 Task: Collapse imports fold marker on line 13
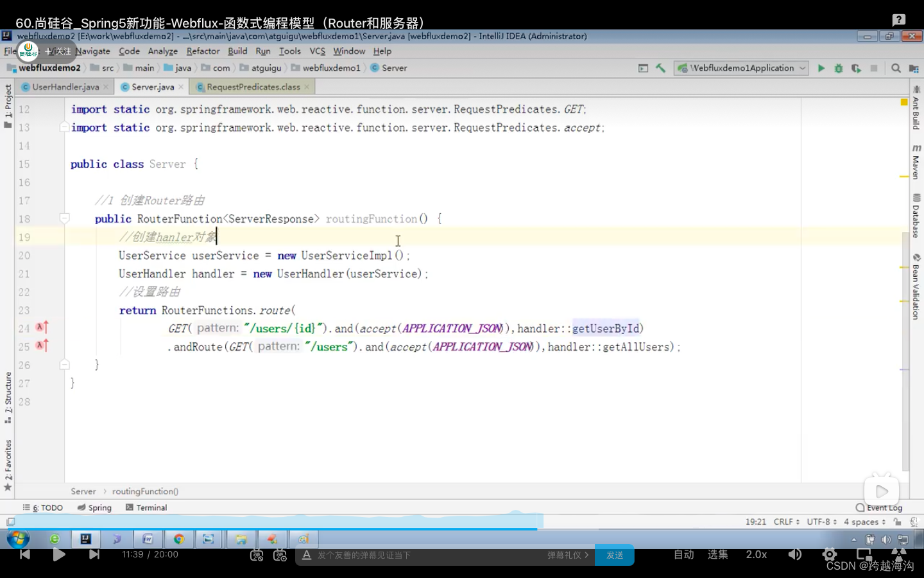click(x=64, y=127)
